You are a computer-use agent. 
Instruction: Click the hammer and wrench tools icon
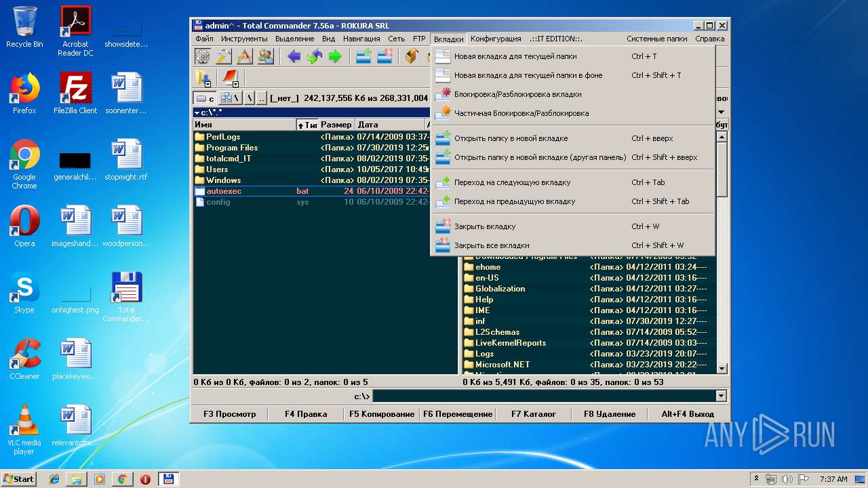tap(224, 56)
